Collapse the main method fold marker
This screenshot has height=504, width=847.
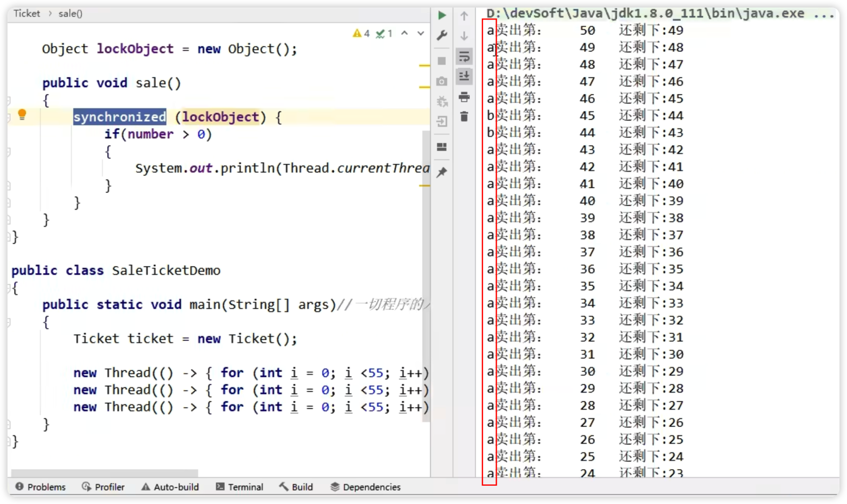click(x=9, y=322)
